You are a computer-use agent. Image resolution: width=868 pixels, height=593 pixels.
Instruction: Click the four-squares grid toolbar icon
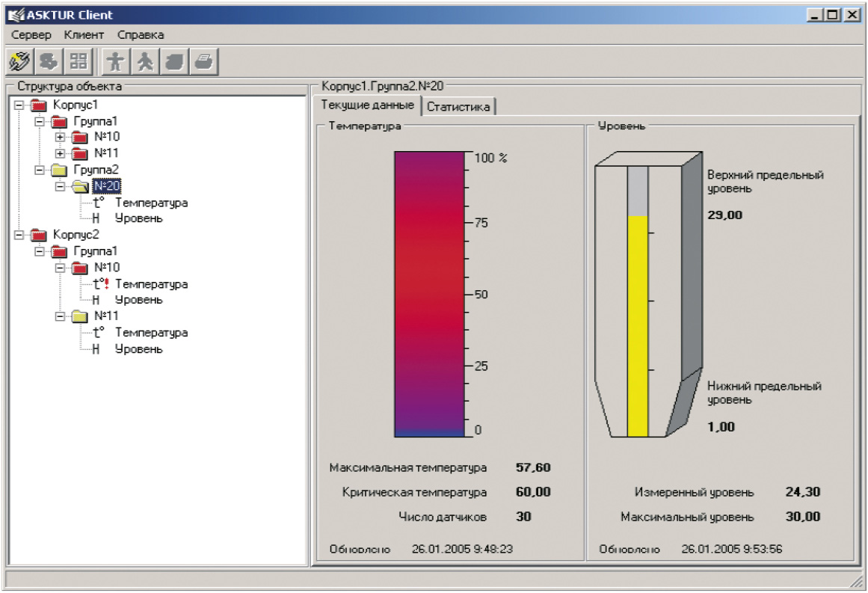point(78,61)
